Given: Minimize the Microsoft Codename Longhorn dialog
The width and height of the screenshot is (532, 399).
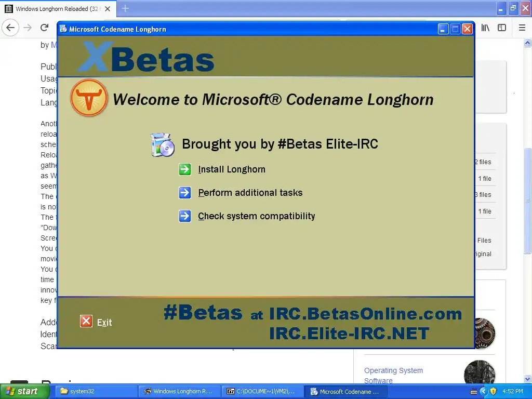Looking at the screenshot, I should click(x=443, y=29).
